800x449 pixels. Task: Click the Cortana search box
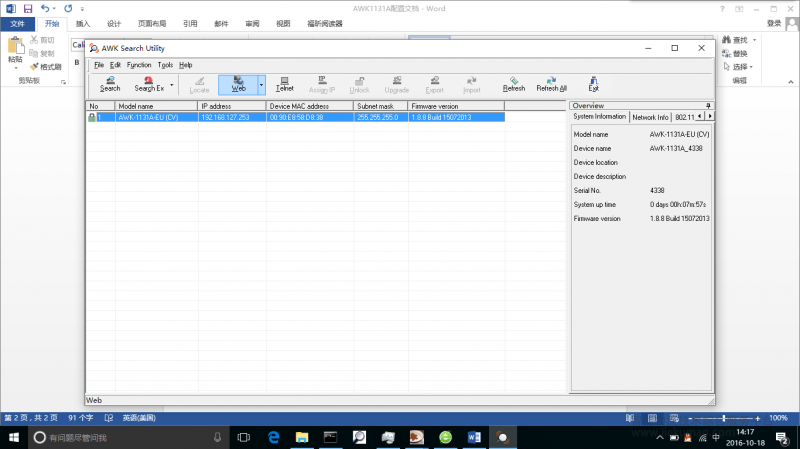pyautogui.click(x=128, y=437)
